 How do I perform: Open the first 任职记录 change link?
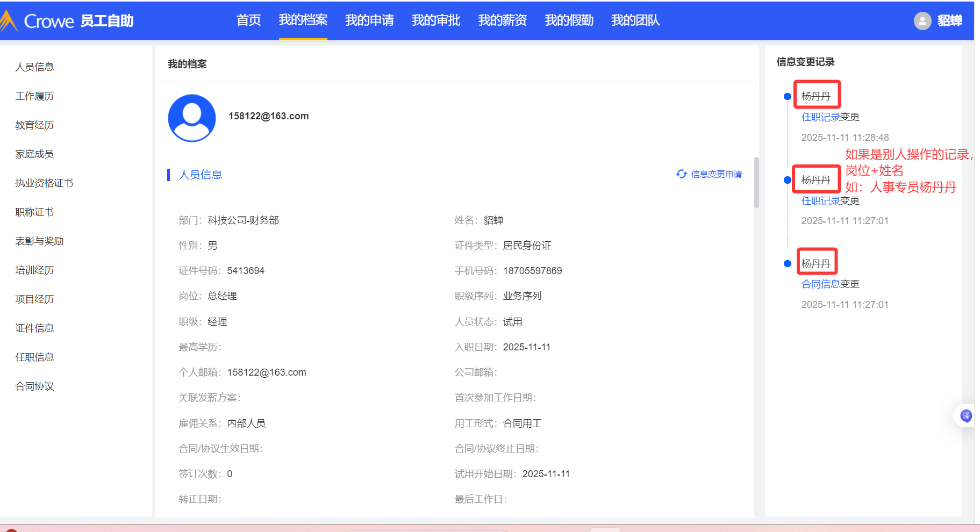click(820, 117)
